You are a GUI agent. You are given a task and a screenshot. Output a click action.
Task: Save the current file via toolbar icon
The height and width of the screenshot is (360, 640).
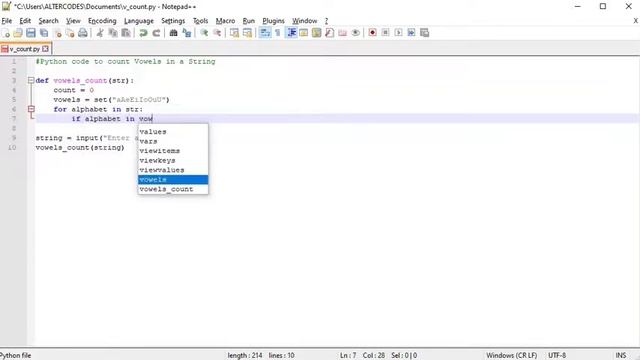(x=31, y=33)
